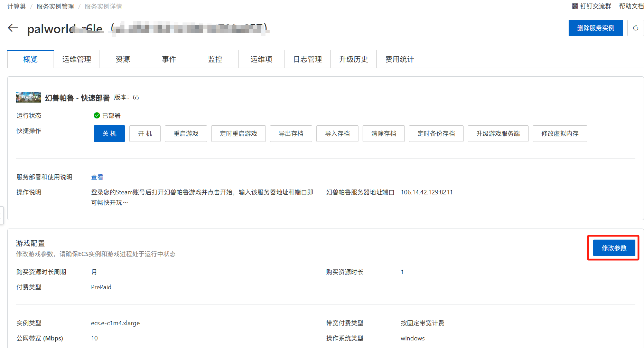Open the 帮助文档 link
Image resolution: width=644 pixels, height=348 pixels.
[632, 6]
